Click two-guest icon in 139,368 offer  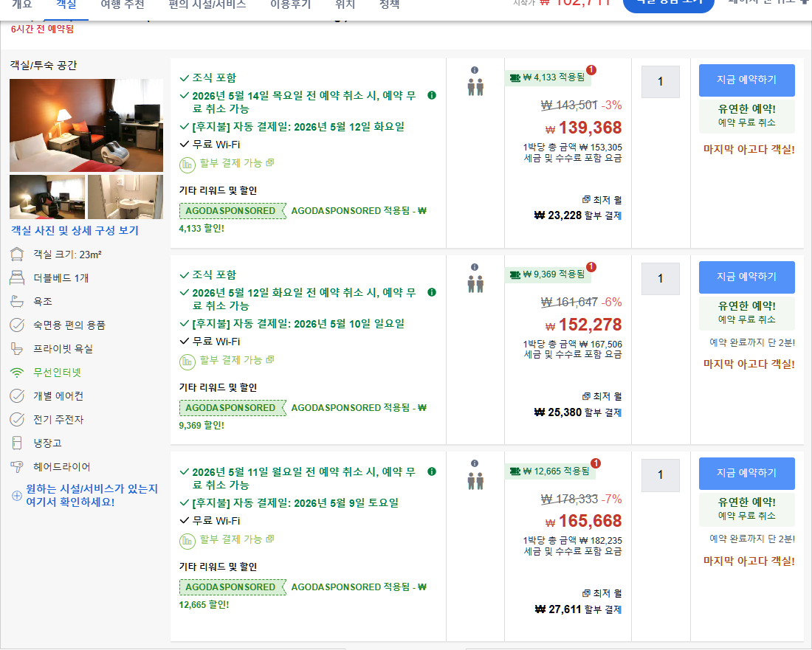(475, 87)
